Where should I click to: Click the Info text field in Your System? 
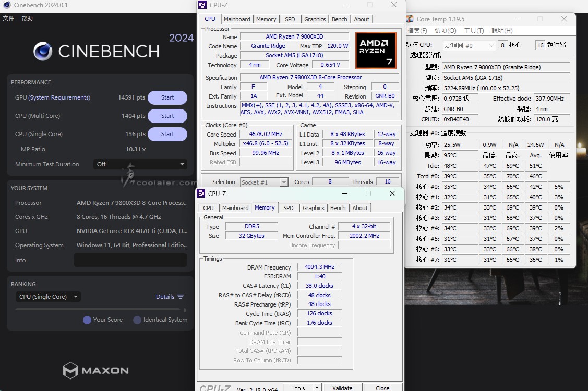tap(130, 260)
